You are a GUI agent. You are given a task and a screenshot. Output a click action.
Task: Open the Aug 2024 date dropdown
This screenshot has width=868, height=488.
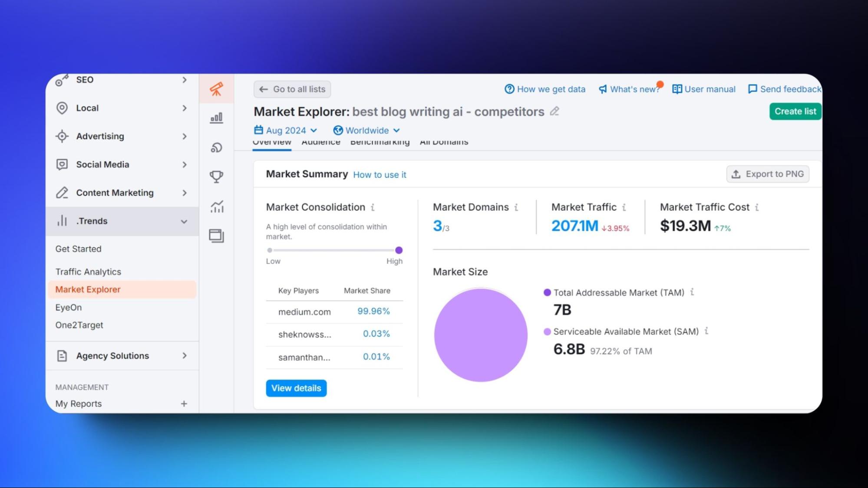286,130
